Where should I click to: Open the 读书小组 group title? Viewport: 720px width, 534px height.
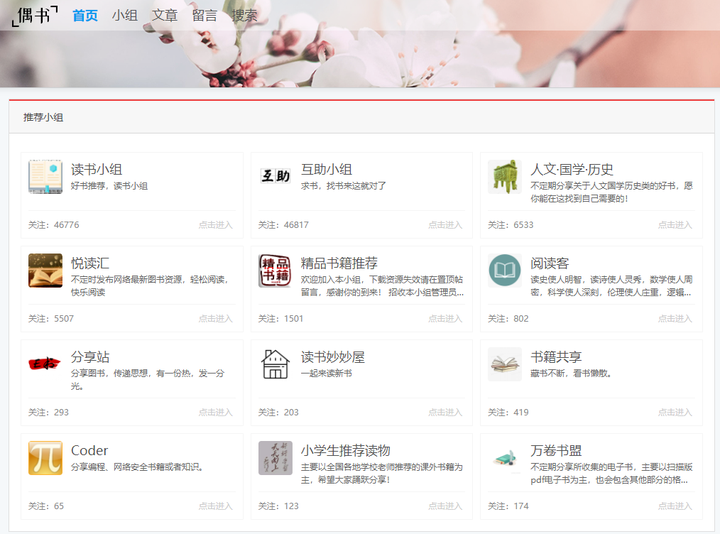point(96,169)
